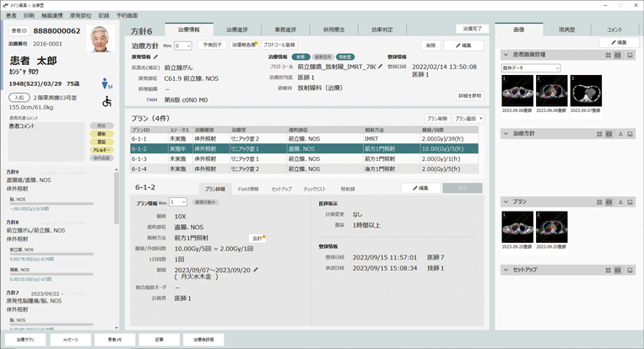Open the 治療方針 Rev. dropdown

[x=183, y=46]
